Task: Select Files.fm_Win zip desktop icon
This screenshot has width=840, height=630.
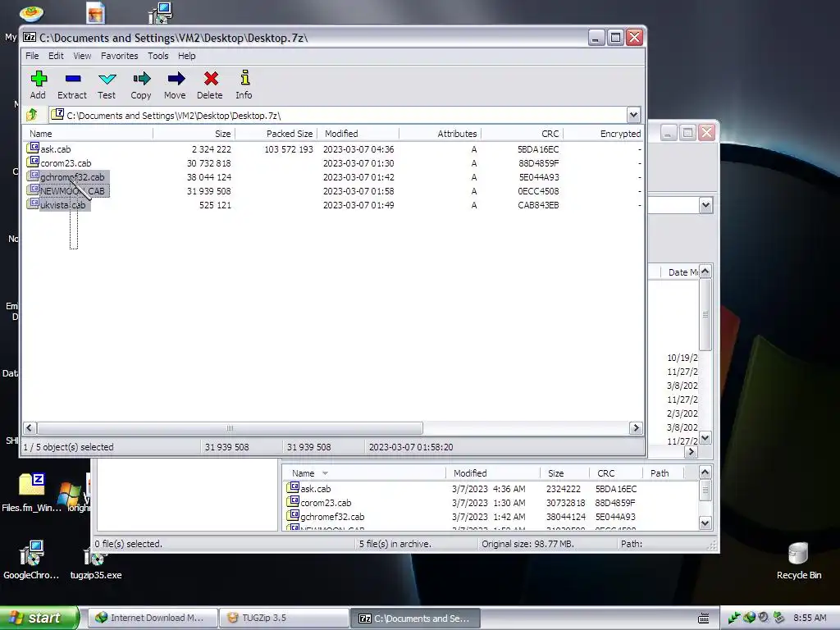Action: (32, 493)
